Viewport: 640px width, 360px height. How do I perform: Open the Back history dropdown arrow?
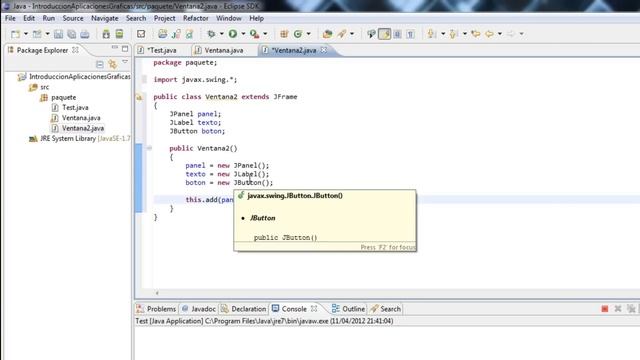[500, 34]
